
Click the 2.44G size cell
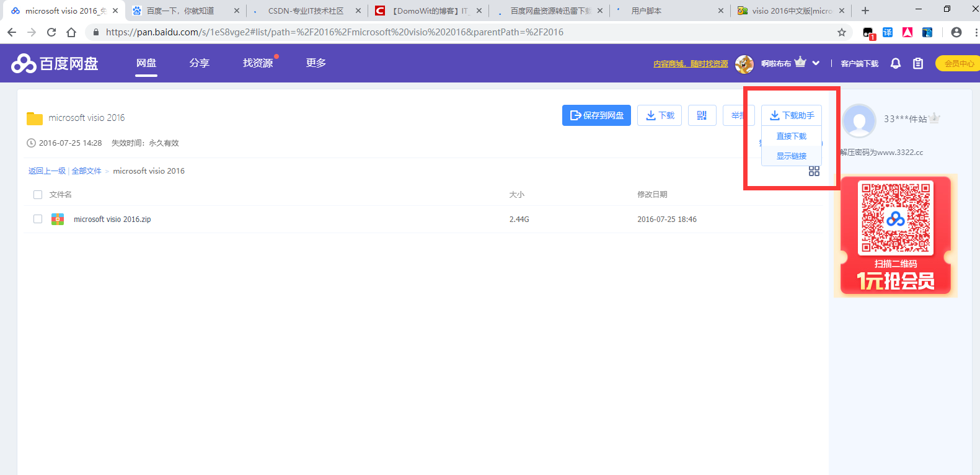point(519,220)
